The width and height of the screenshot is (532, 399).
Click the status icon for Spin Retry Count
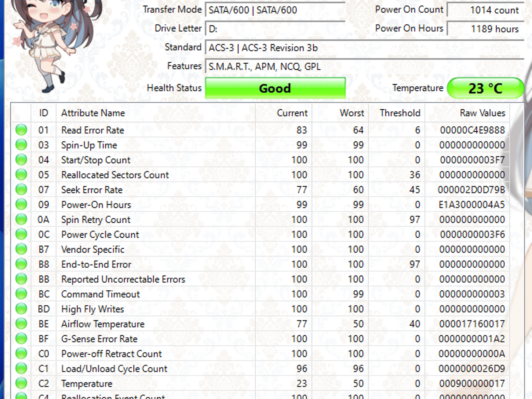click(21, 220)
